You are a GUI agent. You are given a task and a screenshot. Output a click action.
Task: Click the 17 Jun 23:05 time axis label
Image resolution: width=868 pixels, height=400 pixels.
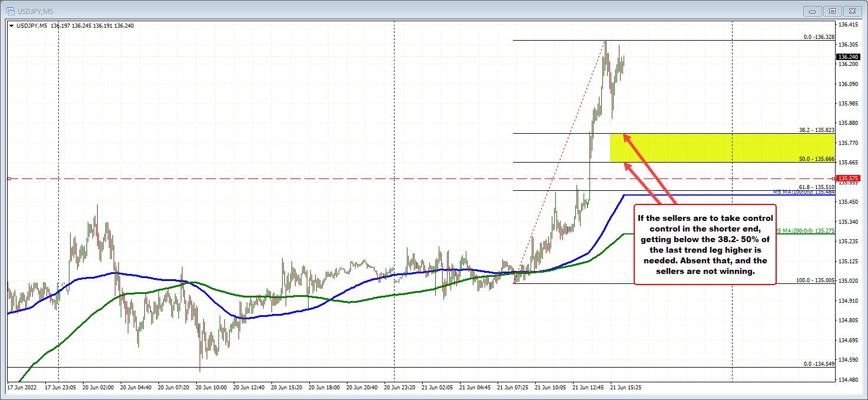[61, 388]
